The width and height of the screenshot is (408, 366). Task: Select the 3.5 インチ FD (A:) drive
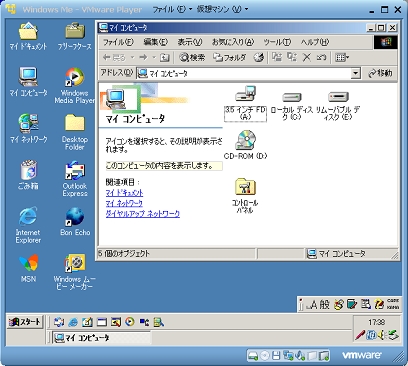(x=245, y=103)
